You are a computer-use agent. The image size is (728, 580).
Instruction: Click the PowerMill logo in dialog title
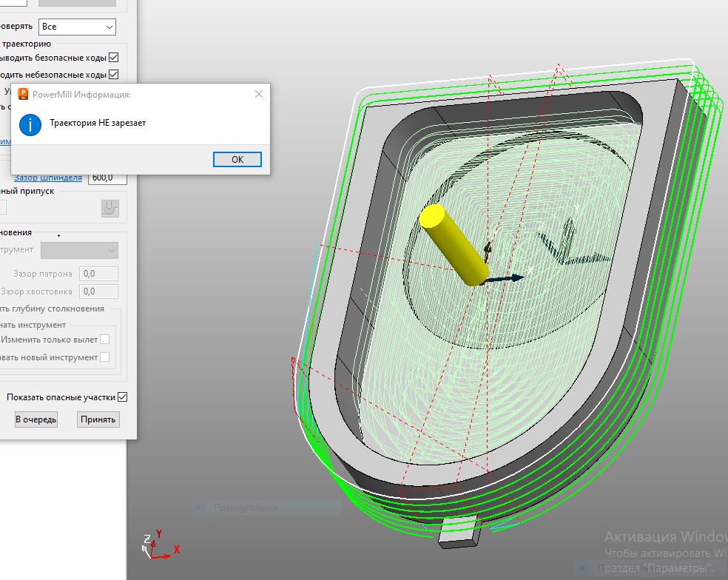pyautogui.click(x=23, y=94)
